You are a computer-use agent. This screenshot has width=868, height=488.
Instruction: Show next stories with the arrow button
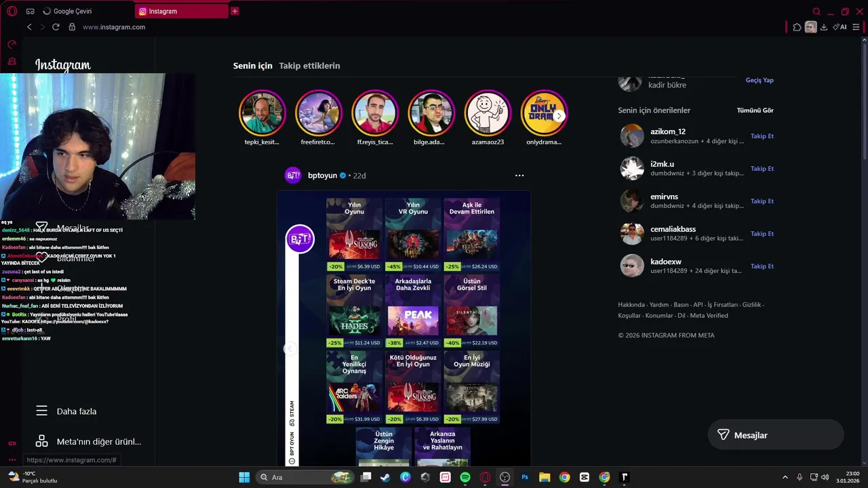pos(559,116)
